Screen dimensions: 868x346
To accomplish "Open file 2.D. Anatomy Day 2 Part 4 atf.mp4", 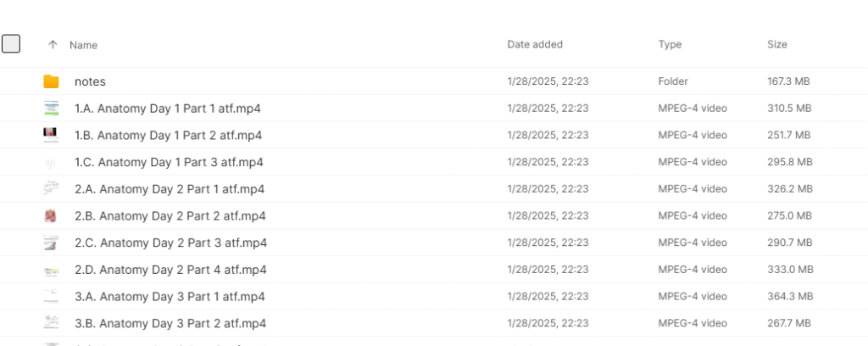I will (x=170, y=270).
